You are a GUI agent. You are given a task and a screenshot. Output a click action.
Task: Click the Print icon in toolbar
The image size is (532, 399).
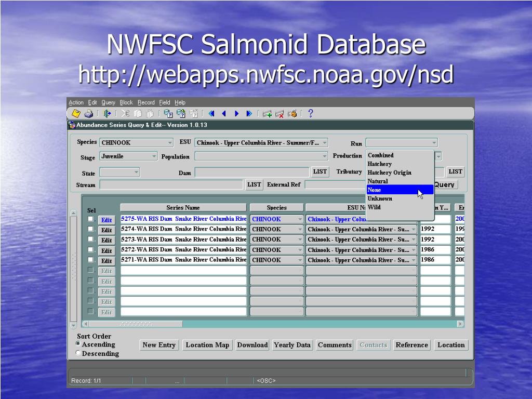click(88, 114)
